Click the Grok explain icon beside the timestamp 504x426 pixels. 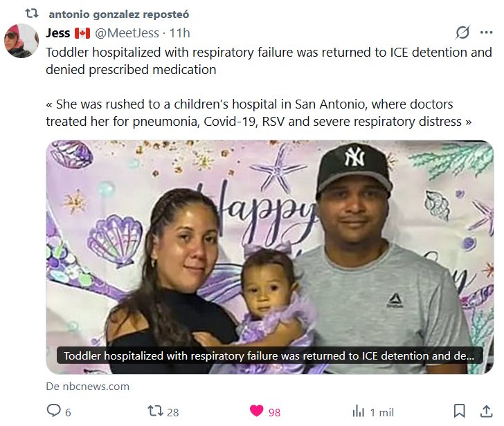point(462,33)
